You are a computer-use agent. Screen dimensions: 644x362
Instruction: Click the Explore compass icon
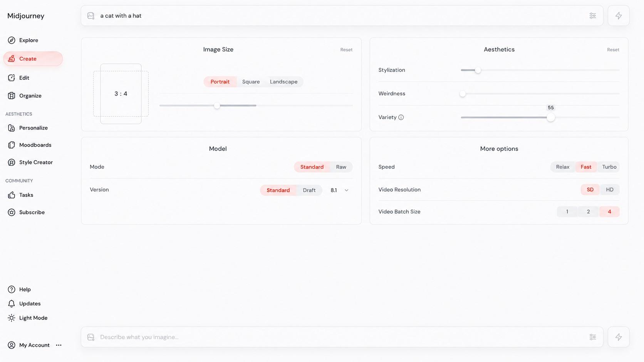click(12, 40)
